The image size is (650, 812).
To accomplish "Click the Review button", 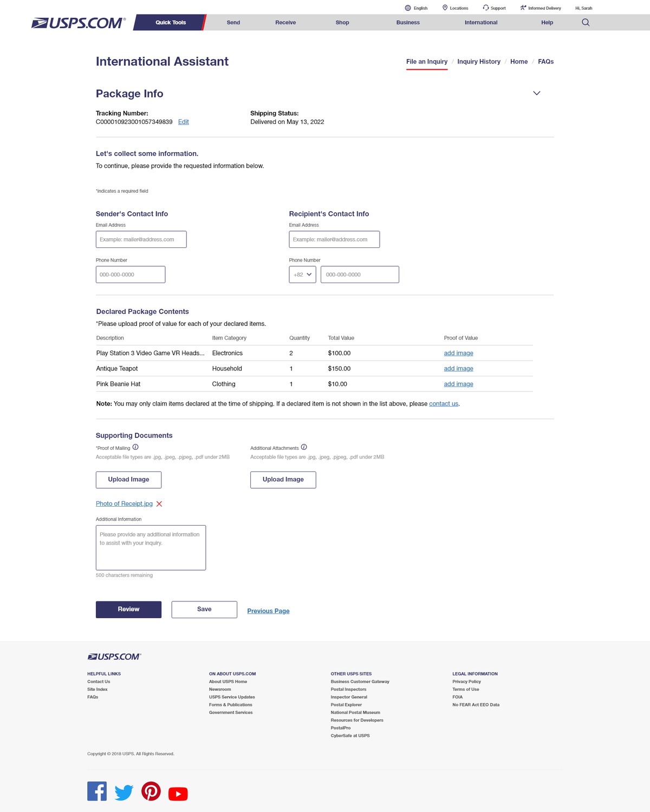I will point(128,610).
